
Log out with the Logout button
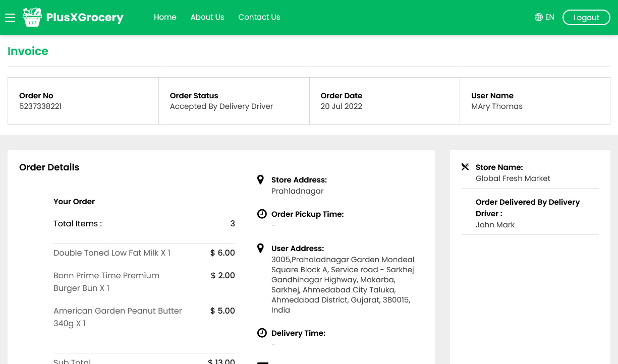tap(586, 17)
